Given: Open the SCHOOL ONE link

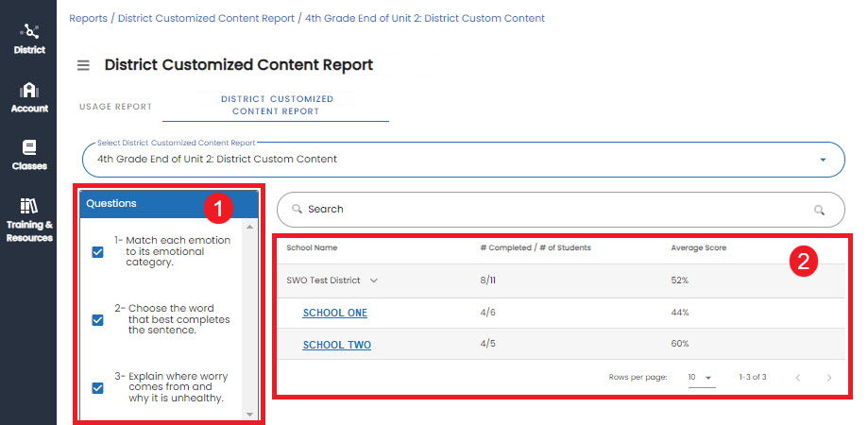Looking at the screenshot, I should (335, 313).
